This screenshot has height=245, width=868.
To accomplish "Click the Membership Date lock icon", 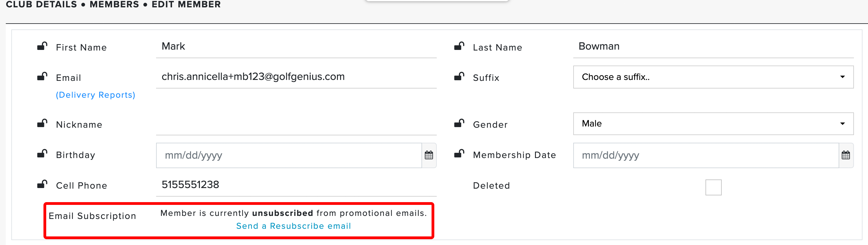I will (x=459, y=154).
